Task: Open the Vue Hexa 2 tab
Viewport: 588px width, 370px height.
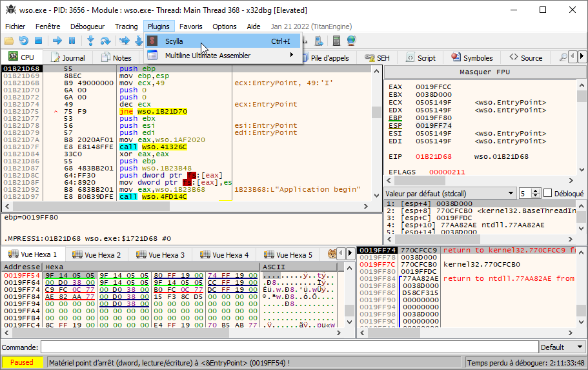Action: tap(97, 254)
